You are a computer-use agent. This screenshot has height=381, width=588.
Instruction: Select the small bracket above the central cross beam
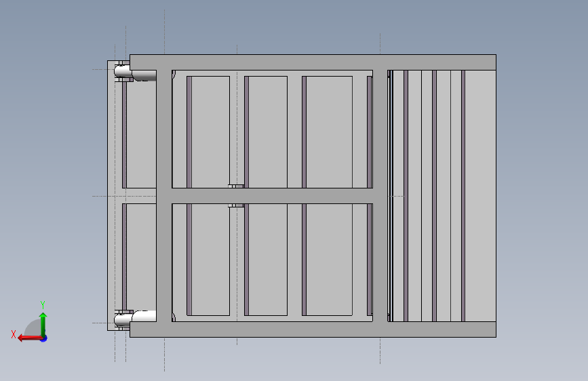[x=236, y=186]
